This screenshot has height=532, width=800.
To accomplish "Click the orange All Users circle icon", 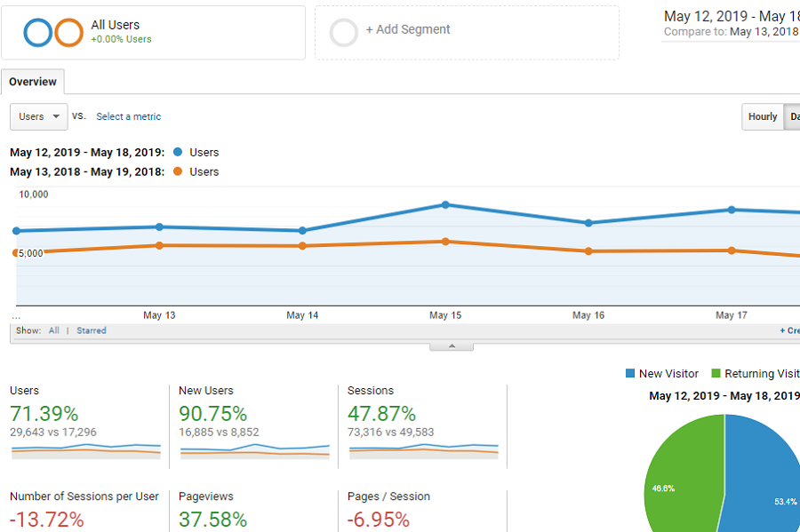I will (68, 33).
